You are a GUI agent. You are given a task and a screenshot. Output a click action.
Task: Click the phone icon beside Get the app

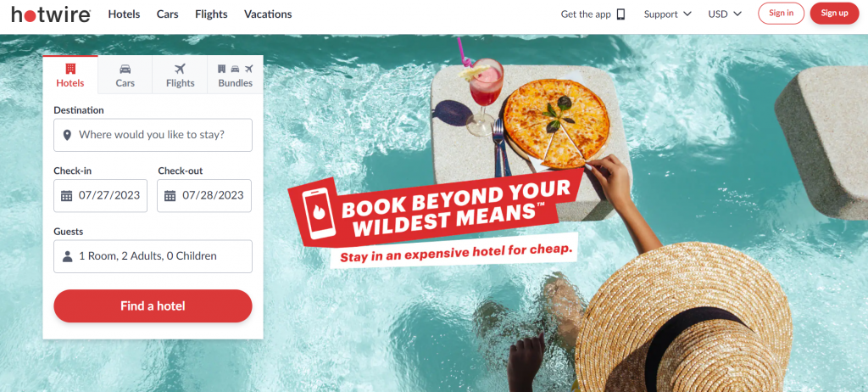(620, 14)
